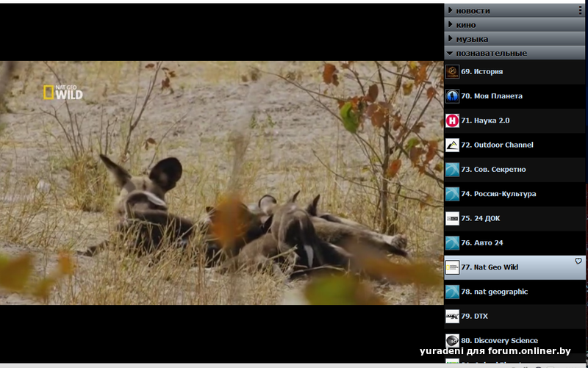Switch to channel 69. История
Image resolution: width=588 pixels, height=368 pixels.
tap(514, 71)
